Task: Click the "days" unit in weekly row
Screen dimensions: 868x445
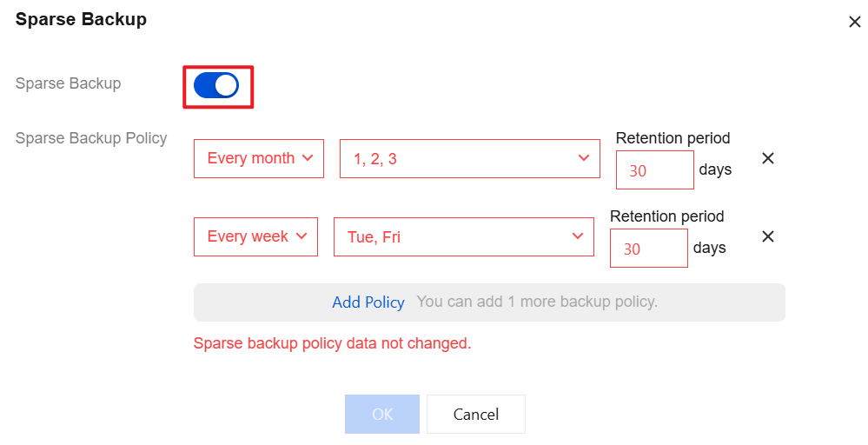Action: (x=709, y=248)
